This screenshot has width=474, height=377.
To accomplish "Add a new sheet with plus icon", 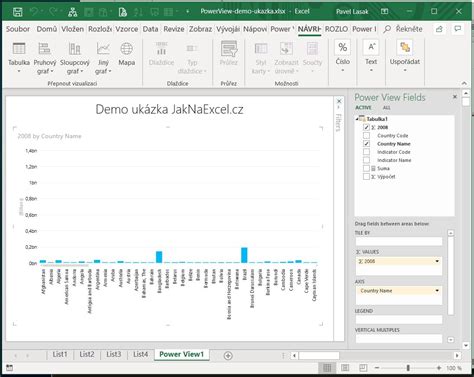I will click(x=228, y=356).
